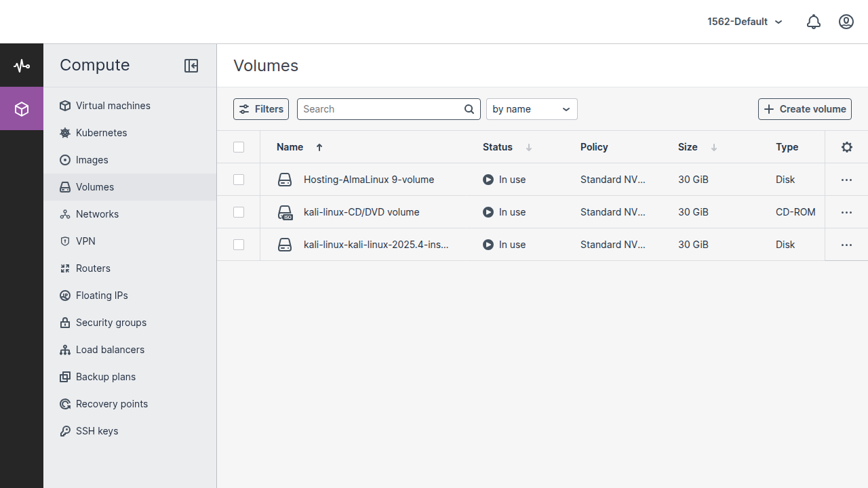The height and width of the screenshot is (488, 868).
Task: Click the Floating IPs icon
Action: (x=65, y=296)
